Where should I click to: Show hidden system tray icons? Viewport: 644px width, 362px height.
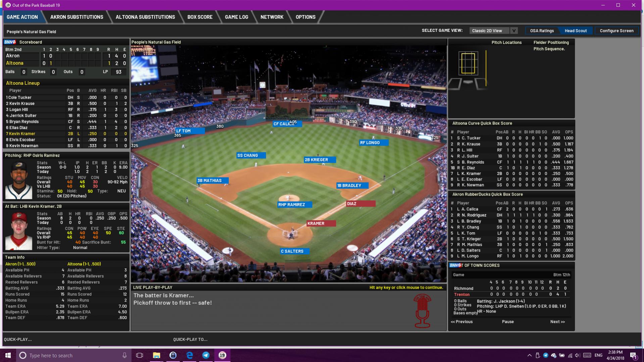coord(530,355)
